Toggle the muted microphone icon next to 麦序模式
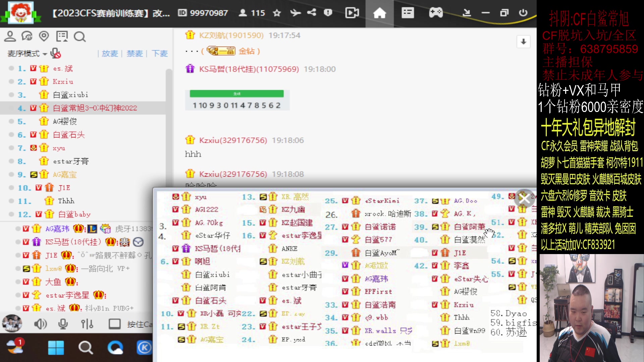The width and height of the screenshot is (644, 362). (x=55, y=53)
